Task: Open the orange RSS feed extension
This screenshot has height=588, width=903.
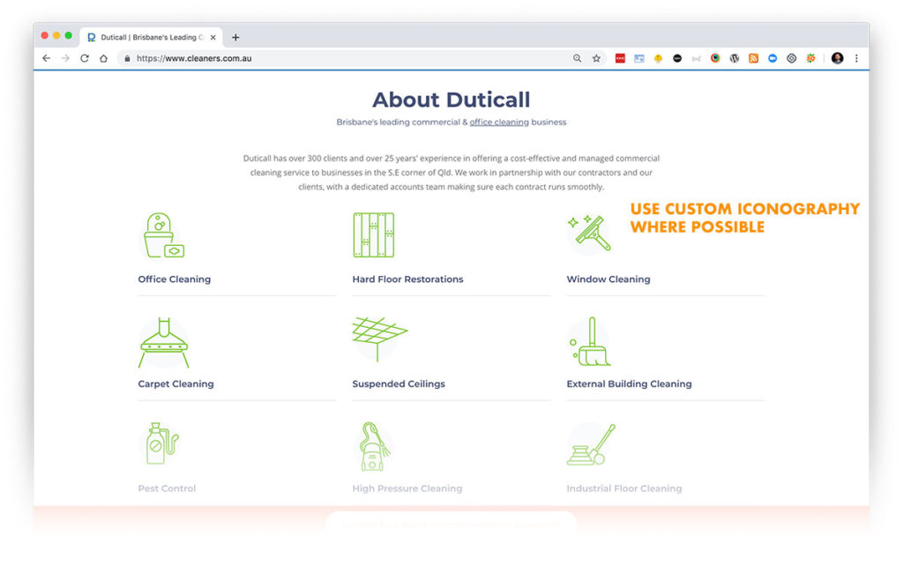Action: coord(753,58)
